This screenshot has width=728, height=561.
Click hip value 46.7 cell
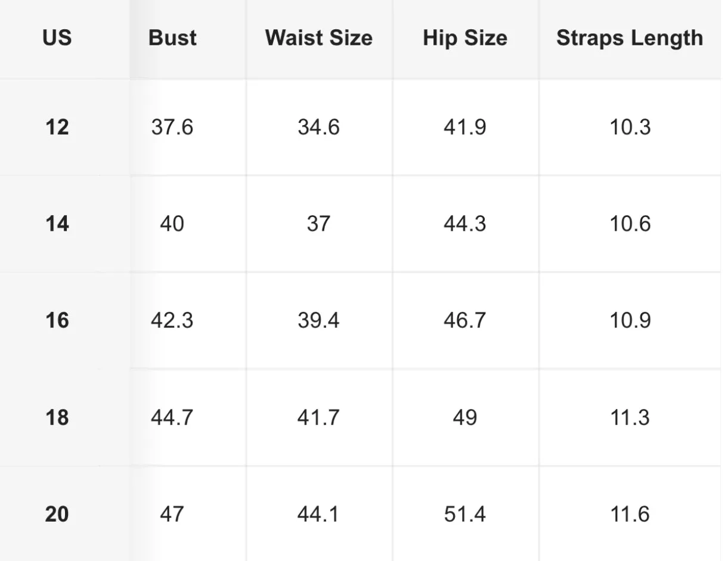465,321
